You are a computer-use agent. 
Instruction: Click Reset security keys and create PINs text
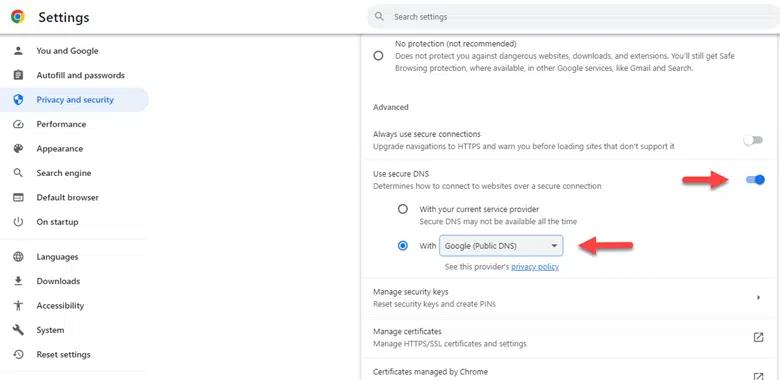click(434, 303)
